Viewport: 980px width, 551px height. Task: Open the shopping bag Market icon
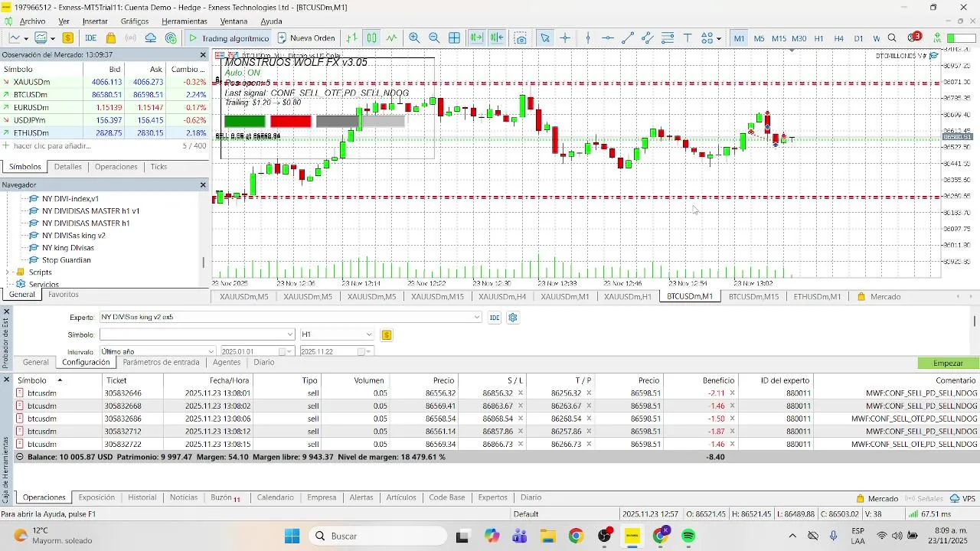pos(111,37)
